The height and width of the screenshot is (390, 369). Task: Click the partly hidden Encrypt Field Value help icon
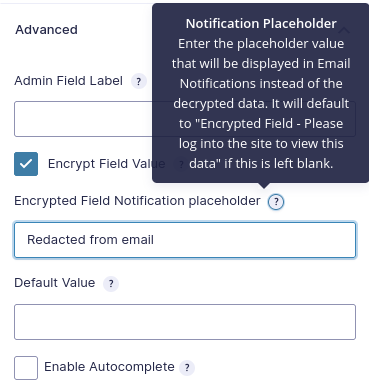click(181, 164)
